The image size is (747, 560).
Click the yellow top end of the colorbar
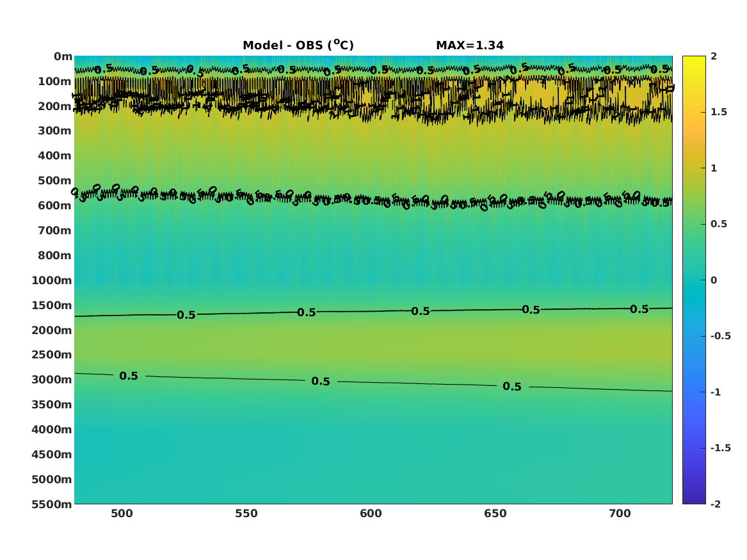[x=694, y=60]
